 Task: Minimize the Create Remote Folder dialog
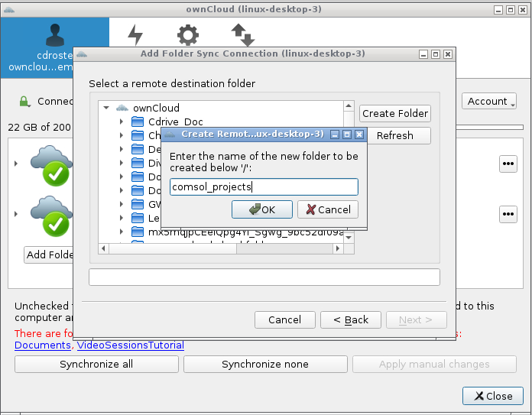(335, 135)
